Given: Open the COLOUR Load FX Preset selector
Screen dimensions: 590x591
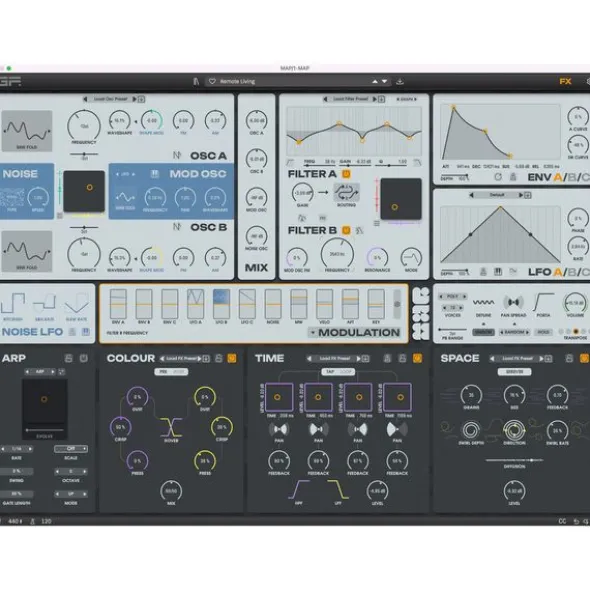Looking at the screenshot, I should tap(182, 358).
